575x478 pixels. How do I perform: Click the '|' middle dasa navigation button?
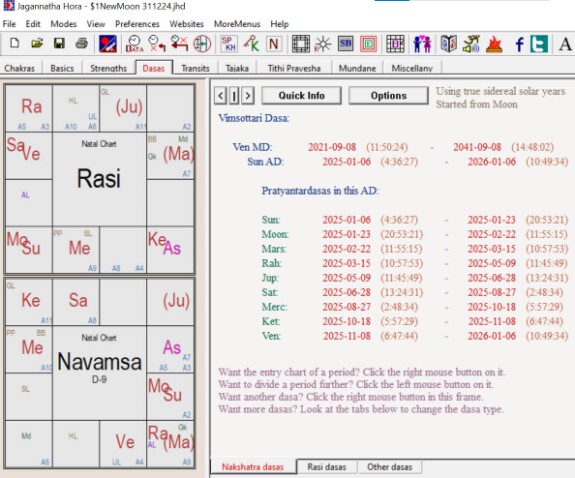pyautogui.click(x=234, y=96)
